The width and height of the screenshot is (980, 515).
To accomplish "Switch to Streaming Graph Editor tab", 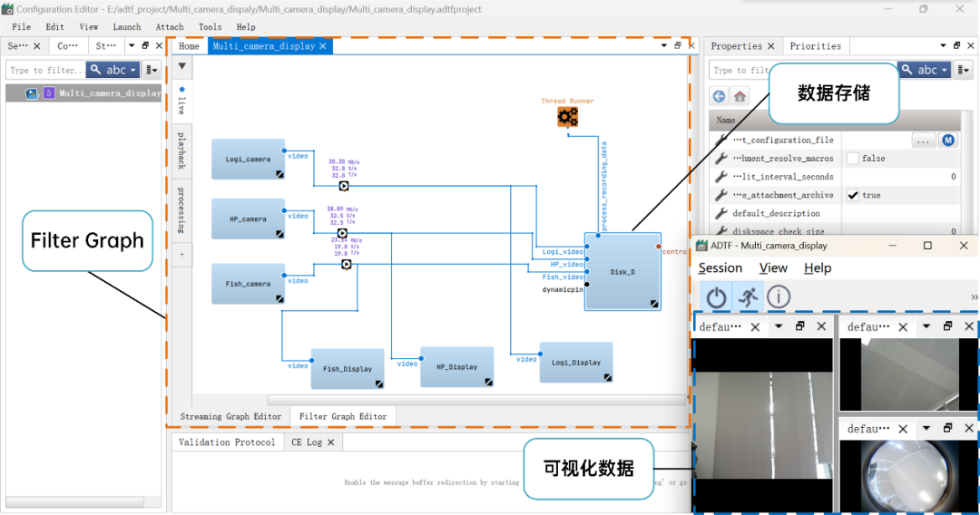I will pos(230,416).
